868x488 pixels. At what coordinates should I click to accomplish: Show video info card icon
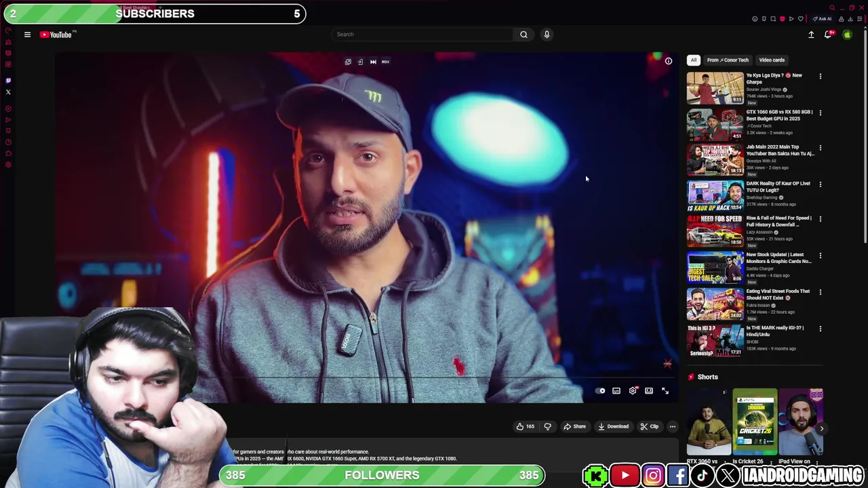[668, 61]
